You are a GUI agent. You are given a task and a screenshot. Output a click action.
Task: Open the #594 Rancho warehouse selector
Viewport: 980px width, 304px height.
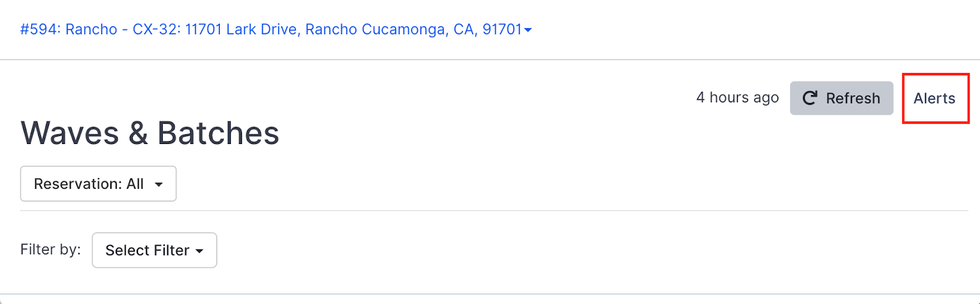(x=276, y=29)
